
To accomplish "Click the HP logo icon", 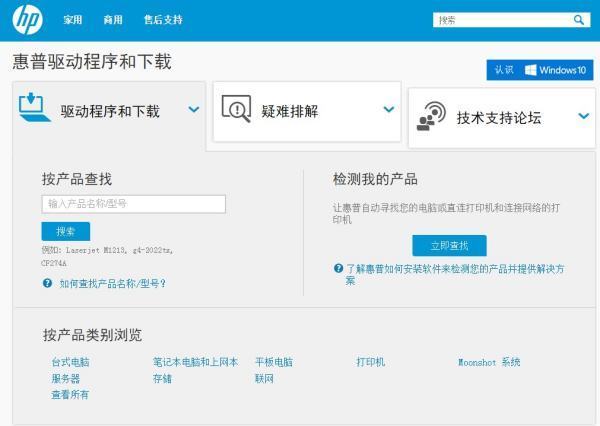I will tap(27, 19).
